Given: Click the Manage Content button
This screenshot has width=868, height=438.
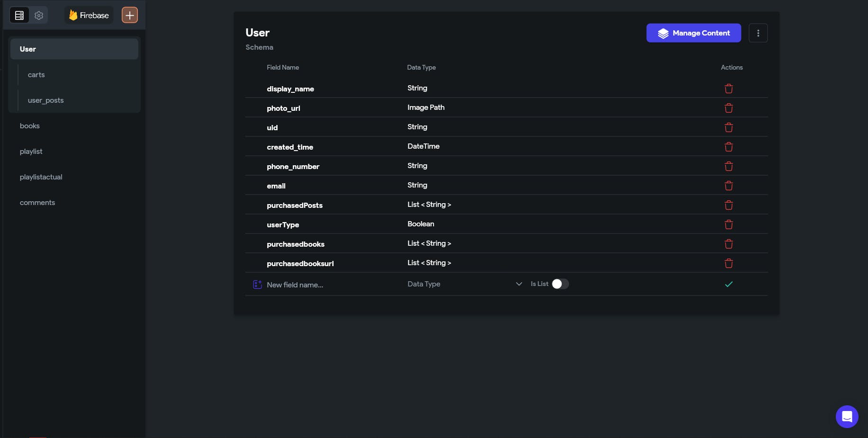Looking at the screenshot, I should pyautogui.click(x=694, y=33).
